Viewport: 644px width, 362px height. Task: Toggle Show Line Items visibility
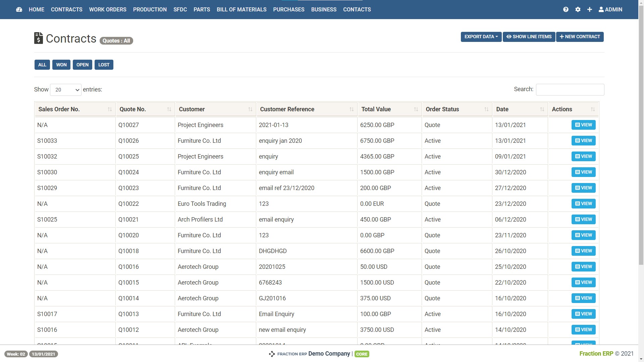pyautogui.click(x=529, y=37)
